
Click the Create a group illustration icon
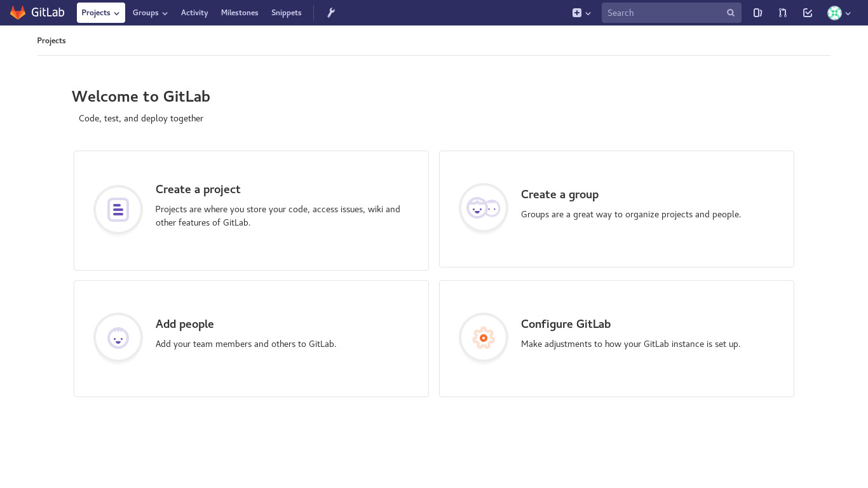[x=484, y=208]
